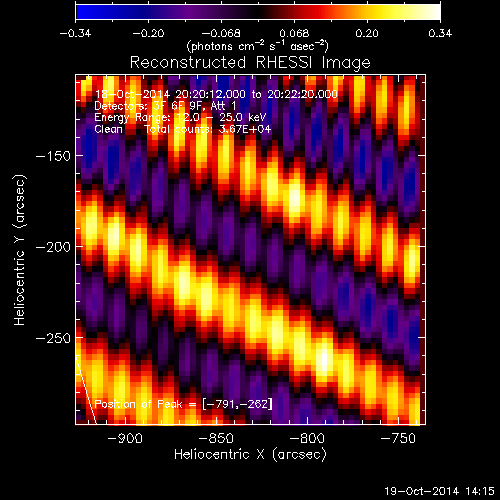
Task: Click the date range '18-Oct-2014 20:20:12.000 to 20:22:20.000'
Action: coord(216,94)
